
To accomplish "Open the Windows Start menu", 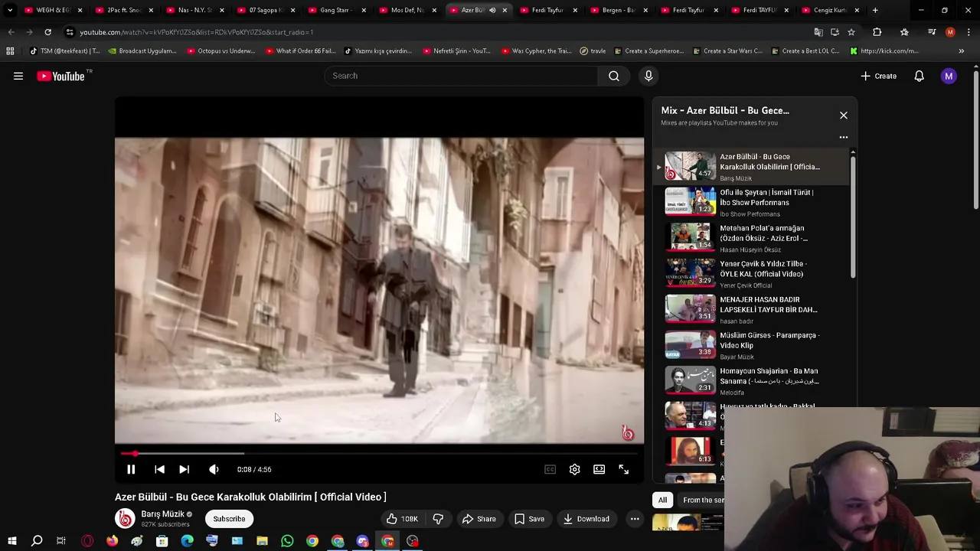I will 11,541.
